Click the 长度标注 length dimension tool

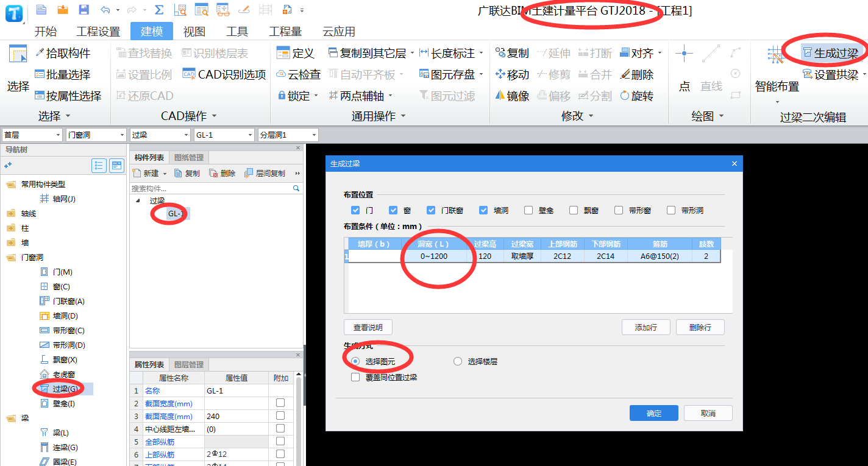[451, 53]
